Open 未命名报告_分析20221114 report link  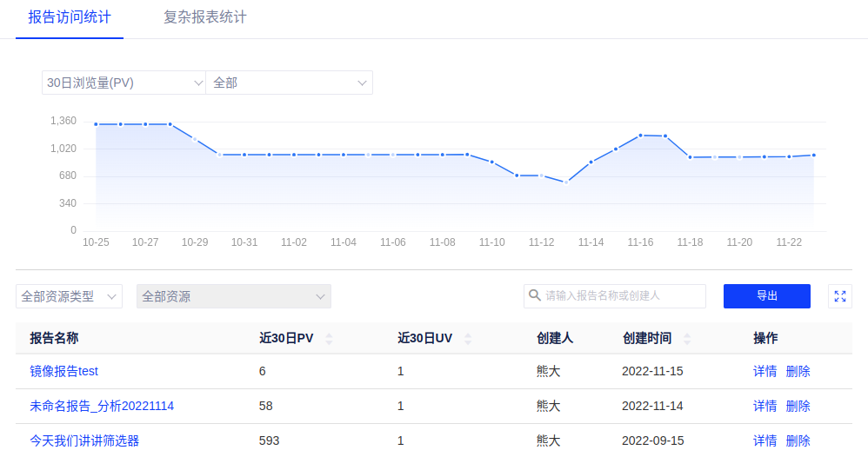click(102, 406)
